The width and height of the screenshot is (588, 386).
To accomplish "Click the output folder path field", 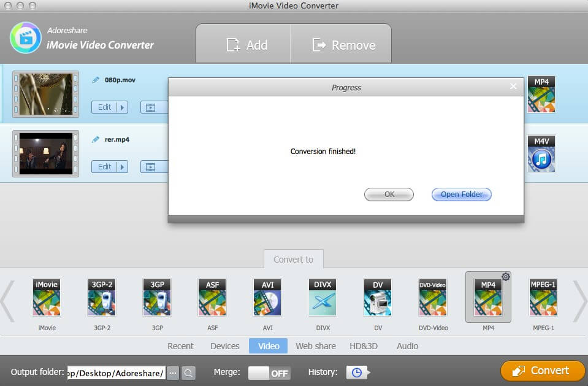I will click(116, 373).
